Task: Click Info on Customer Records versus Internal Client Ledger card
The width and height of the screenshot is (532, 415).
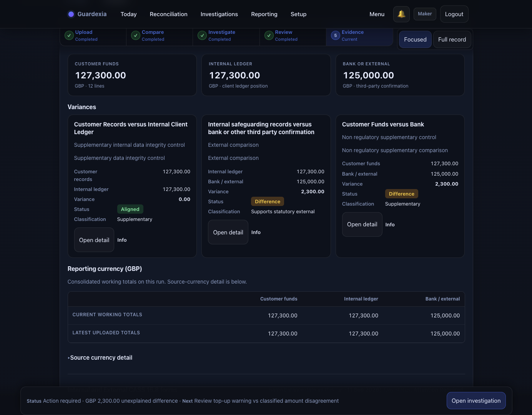Action: [x=122, y=240]
